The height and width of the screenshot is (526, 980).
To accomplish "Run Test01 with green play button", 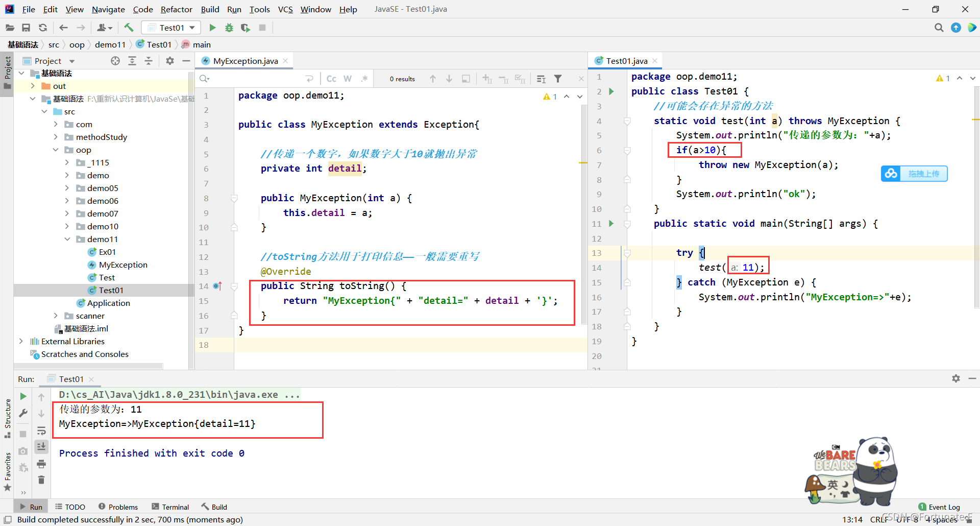I will point(213,28).
